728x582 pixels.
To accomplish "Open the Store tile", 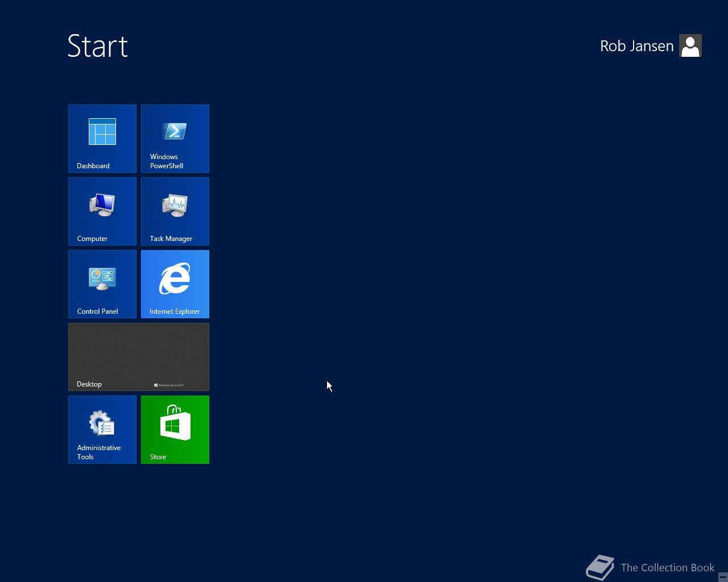I will tap(175, 430).
